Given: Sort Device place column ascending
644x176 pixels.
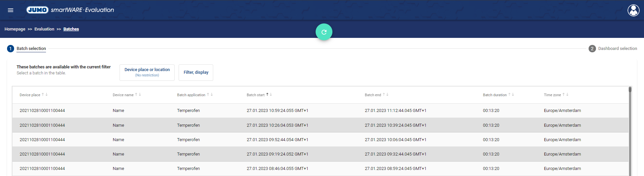Looking at the screenshot, I should click(43, 95).
